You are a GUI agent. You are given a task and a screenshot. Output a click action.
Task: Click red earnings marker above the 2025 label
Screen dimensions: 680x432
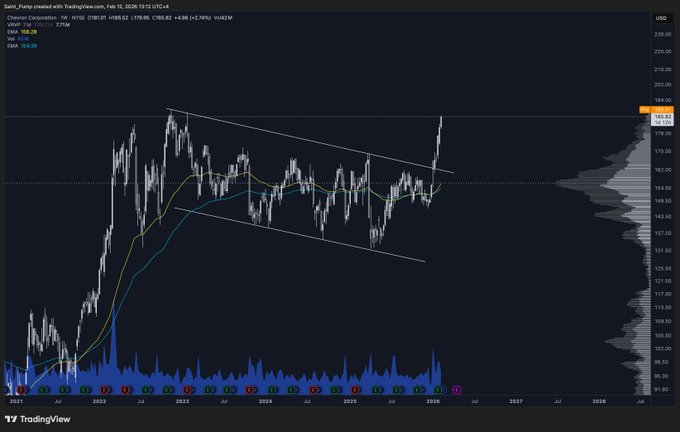pyautogui.click(x=356, y=390)
